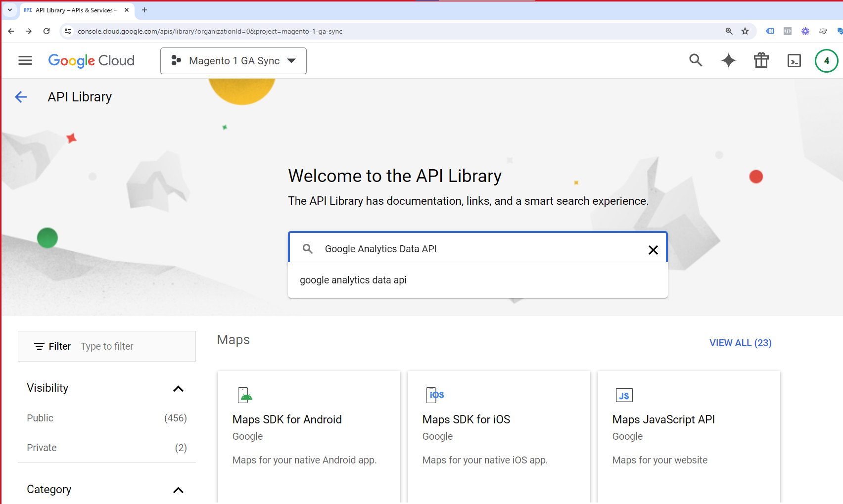The image size is (843, 504).
Task: Bookmark this page with the star icon
Action: (745, 31)
